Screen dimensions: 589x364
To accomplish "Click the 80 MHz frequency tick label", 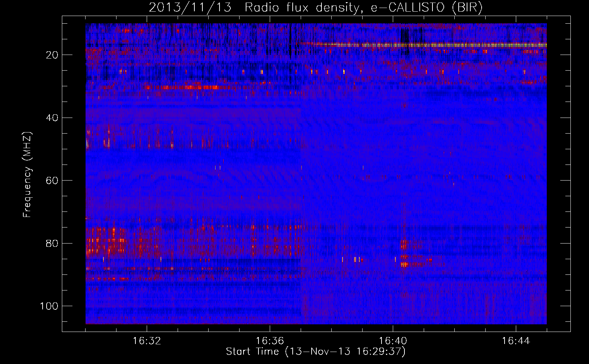I will click(x=52, y=243).
